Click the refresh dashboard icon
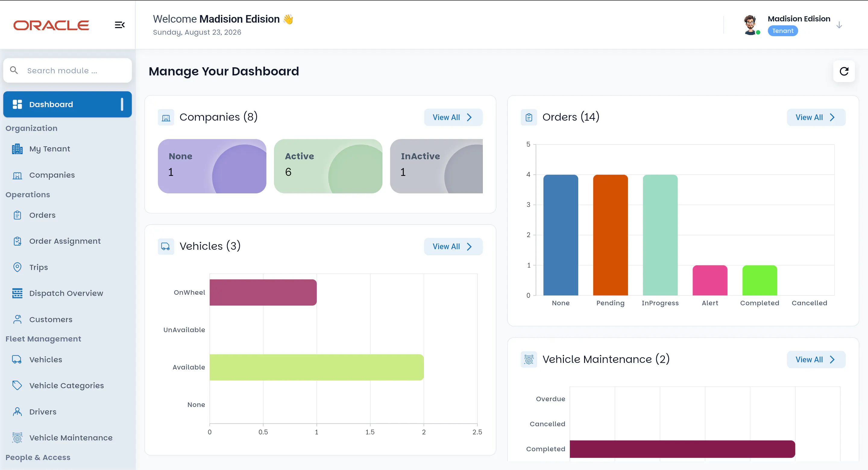Screen dimensions: 868x470 click(844, 71)
